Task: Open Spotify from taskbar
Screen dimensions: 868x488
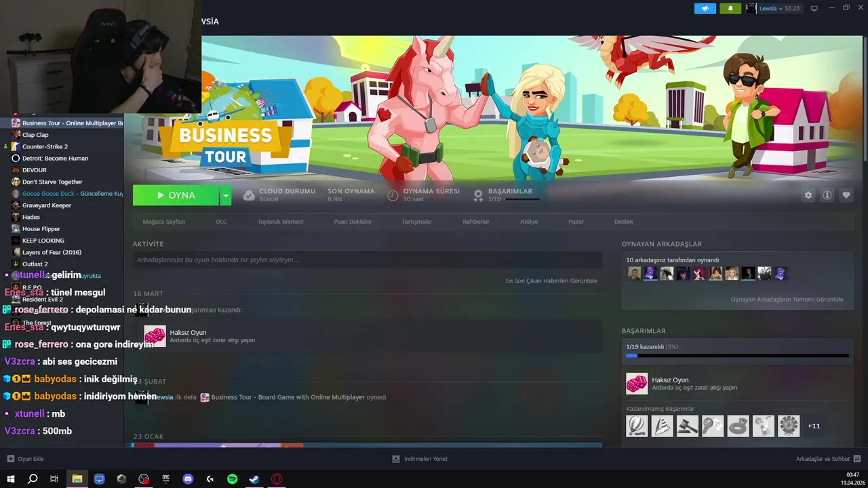Action: pyautogui.click(x=232, y=479)
